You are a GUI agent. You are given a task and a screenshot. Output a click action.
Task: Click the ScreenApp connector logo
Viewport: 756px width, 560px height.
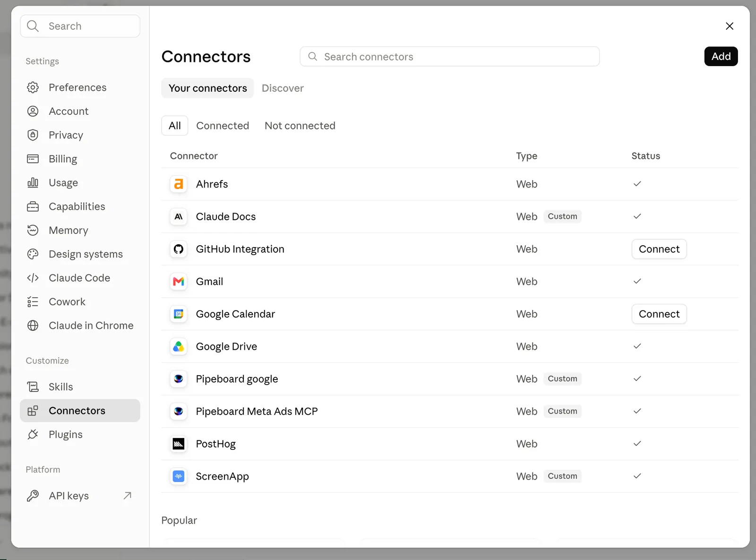pyautogui.click(x=179, y=476)
